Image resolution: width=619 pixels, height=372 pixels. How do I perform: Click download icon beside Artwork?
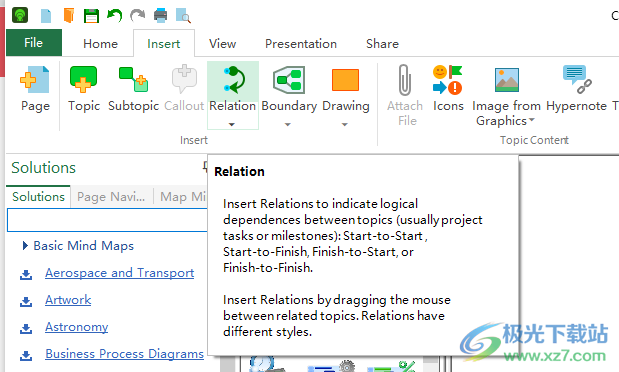[x=26, y=301]
